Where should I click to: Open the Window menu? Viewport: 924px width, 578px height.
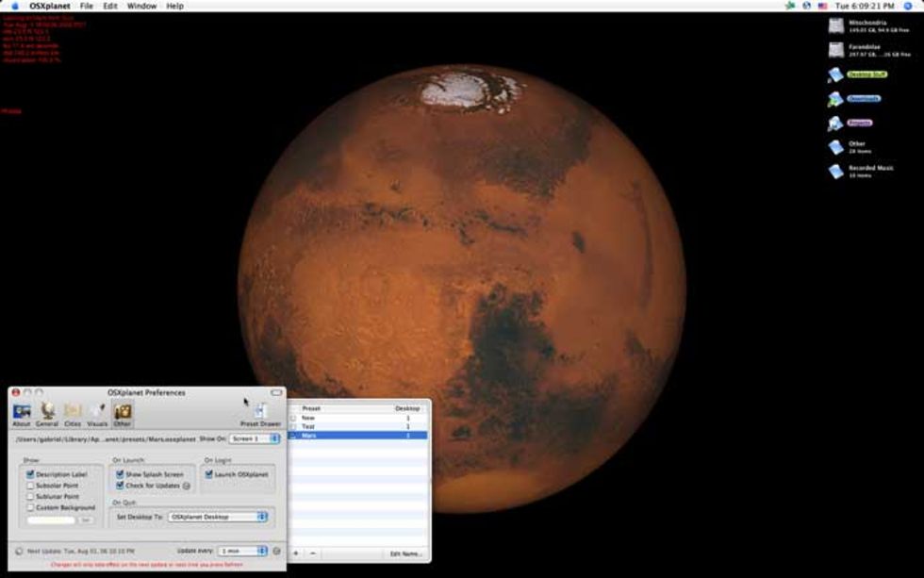tap(141, 6)
